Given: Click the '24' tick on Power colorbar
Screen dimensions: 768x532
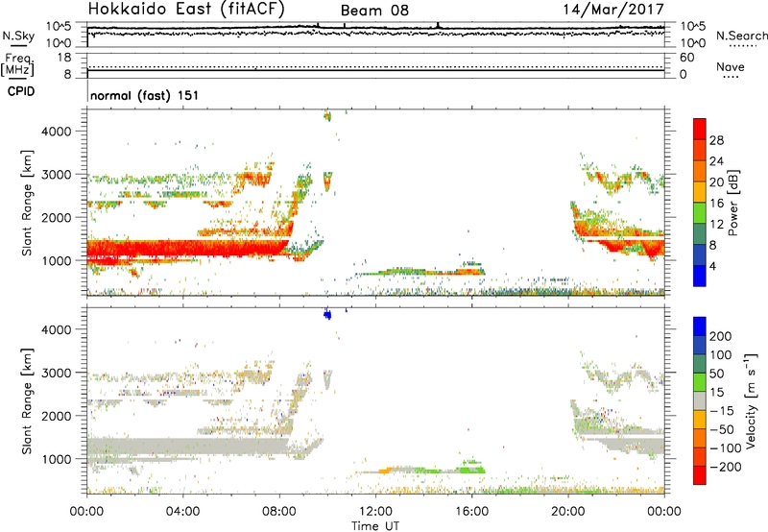Looking at the screenshot, I should [x=716, y=161].
